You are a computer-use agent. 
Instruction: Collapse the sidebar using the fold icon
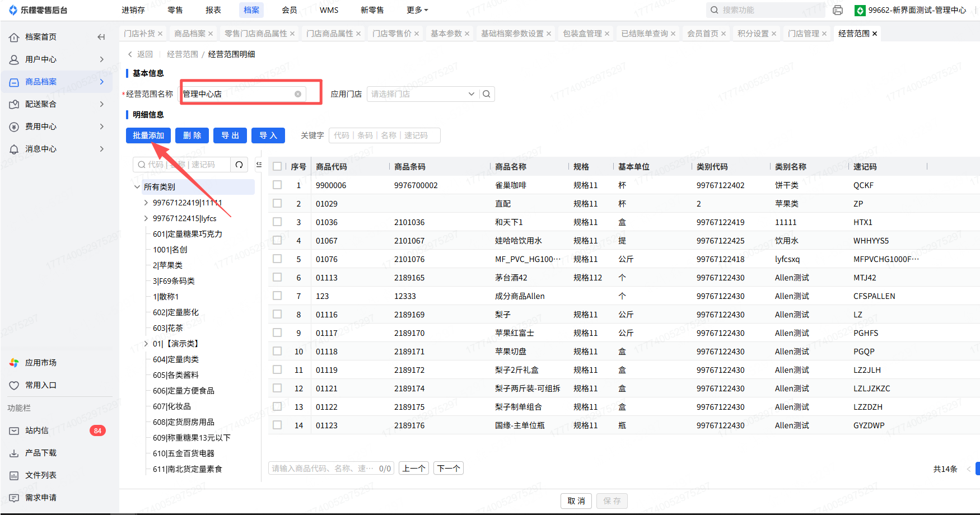101,37
